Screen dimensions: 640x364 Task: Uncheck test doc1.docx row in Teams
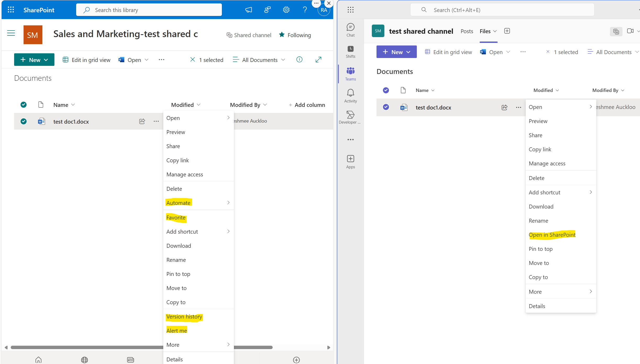tap(386, 107)
